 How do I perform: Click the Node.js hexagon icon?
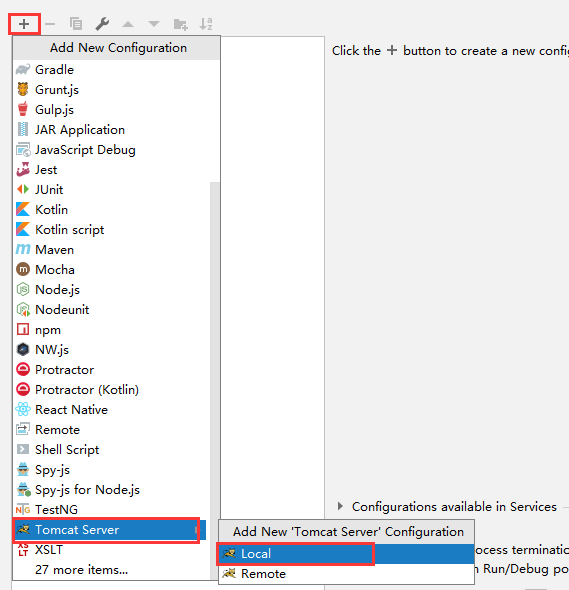23,289
